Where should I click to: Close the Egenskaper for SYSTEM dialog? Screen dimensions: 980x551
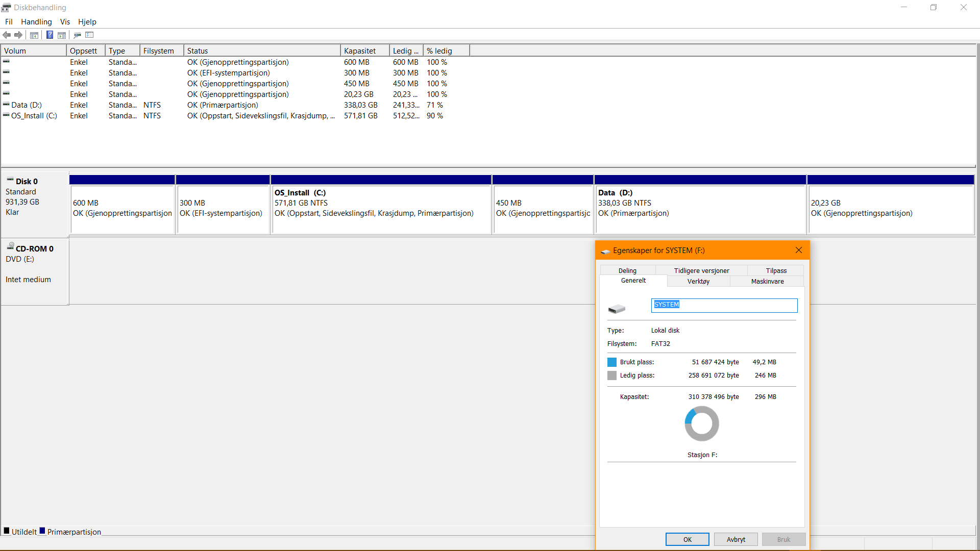tap(798, 250)
